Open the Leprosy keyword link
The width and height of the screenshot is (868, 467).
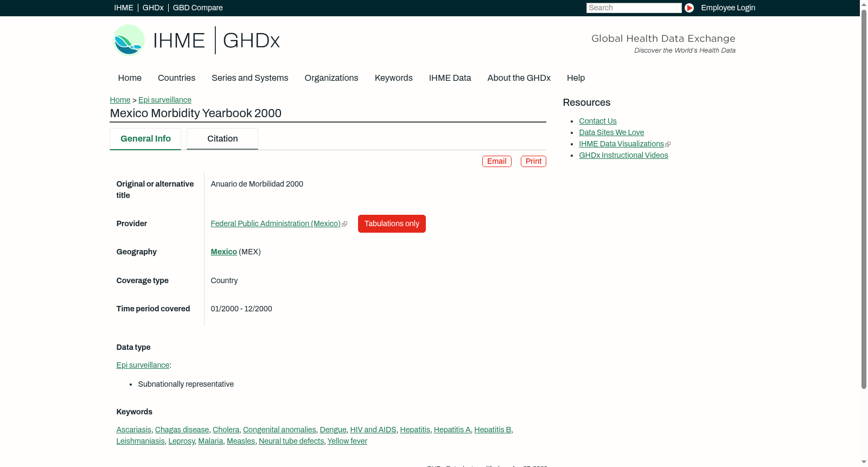pos(181,441)
